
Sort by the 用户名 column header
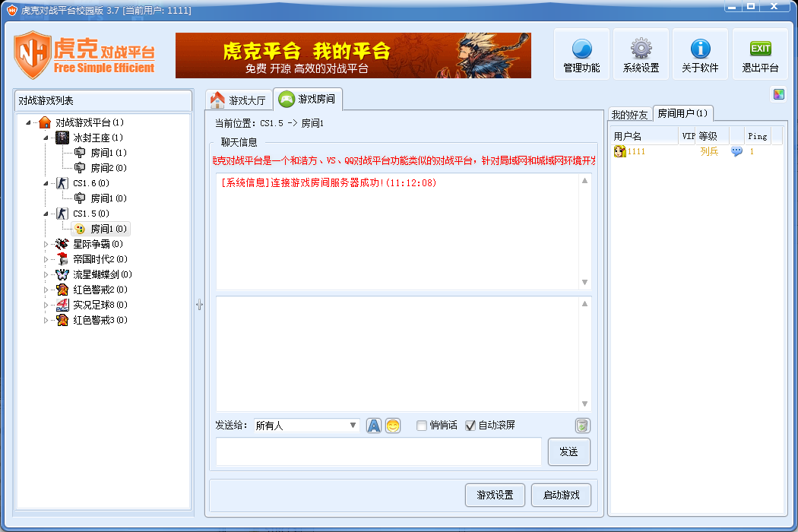tap(644, 136)
